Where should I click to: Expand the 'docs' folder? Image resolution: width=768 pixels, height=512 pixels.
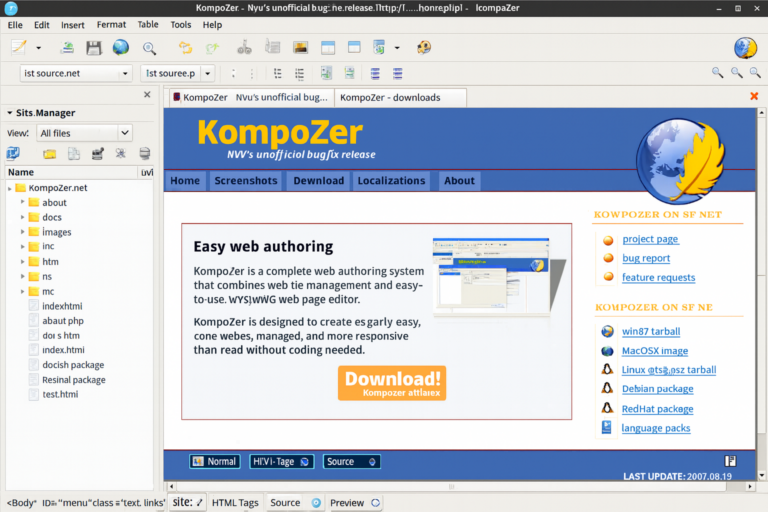[x=23, y=217]
